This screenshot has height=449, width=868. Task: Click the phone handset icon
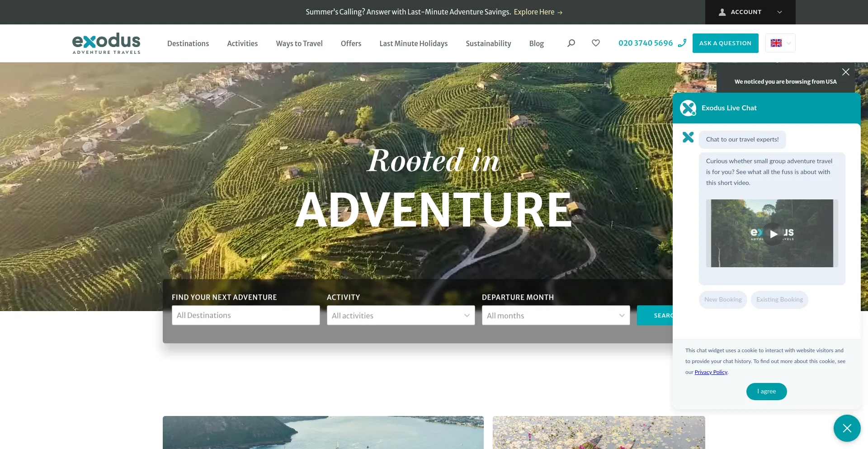pos(682,43)
